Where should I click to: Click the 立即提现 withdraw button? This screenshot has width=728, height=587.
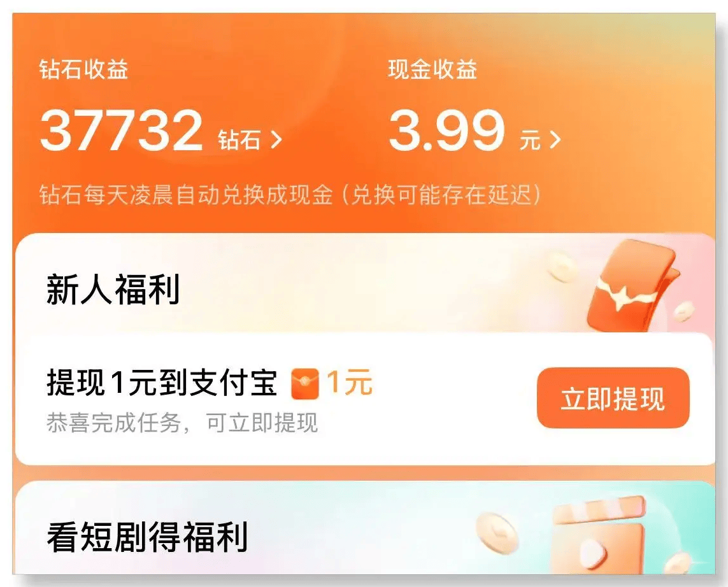613,398
